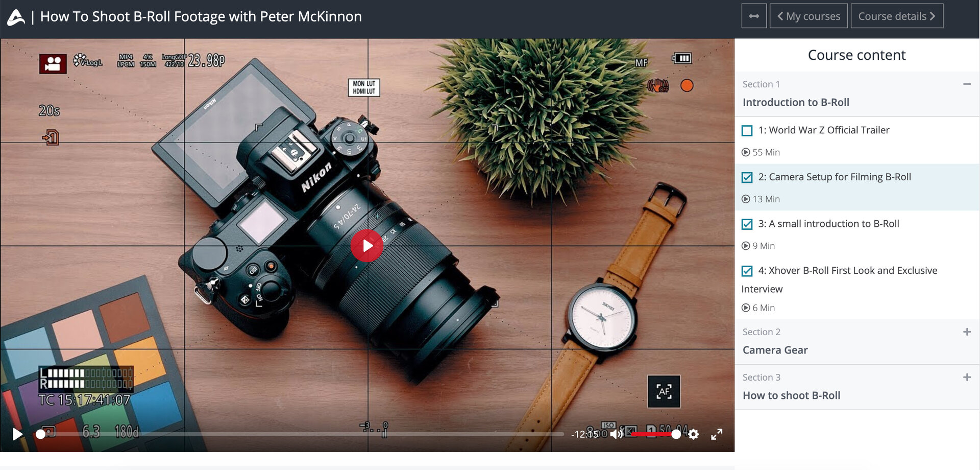Open lesson 3: A small introduction to B-Roll

(828, 224)
